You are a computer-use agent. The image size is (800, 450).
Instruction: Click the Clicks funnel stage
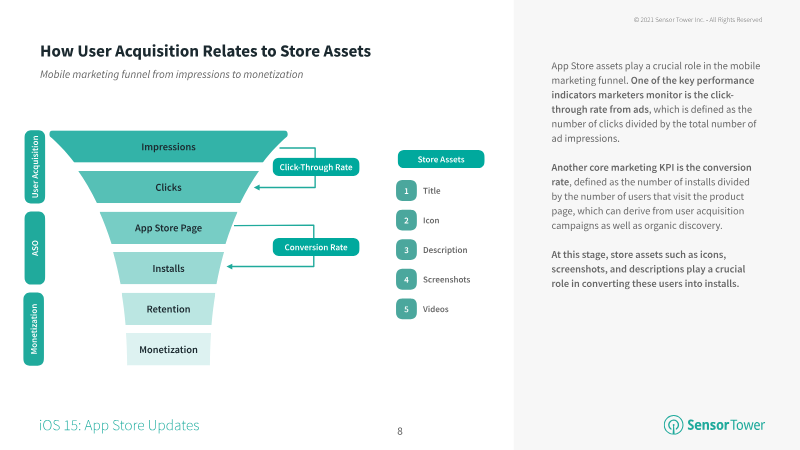click(168, 187)
